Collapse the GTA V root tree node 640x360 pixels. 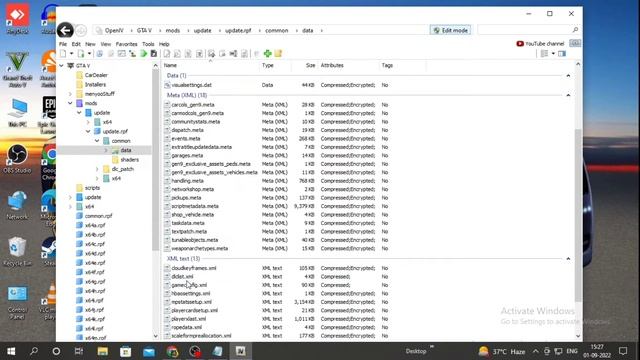[x=61, y=65]
